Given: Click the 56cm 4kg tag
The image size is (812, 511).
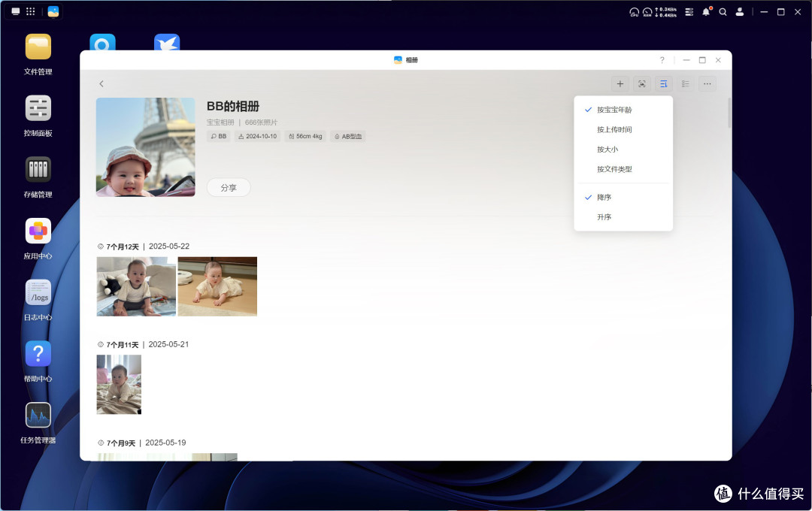Looking at the screenshot, I should point(305,136).
